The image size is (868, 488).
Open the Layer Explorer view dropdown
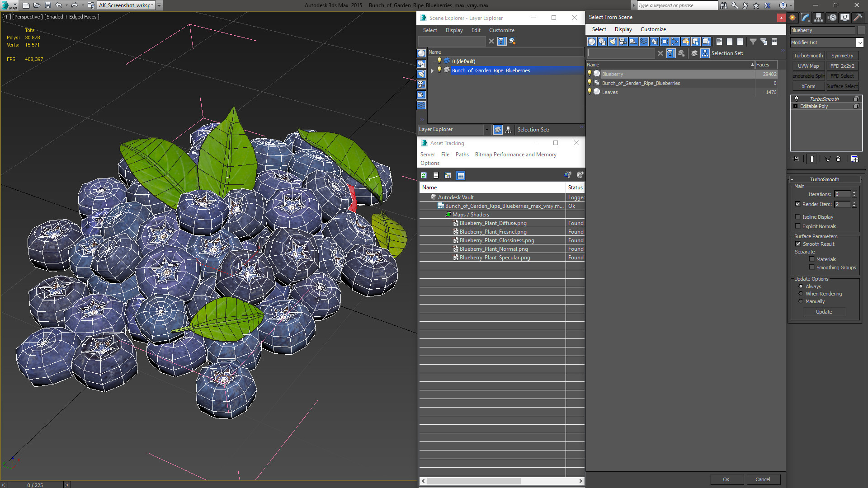[487, 130]
